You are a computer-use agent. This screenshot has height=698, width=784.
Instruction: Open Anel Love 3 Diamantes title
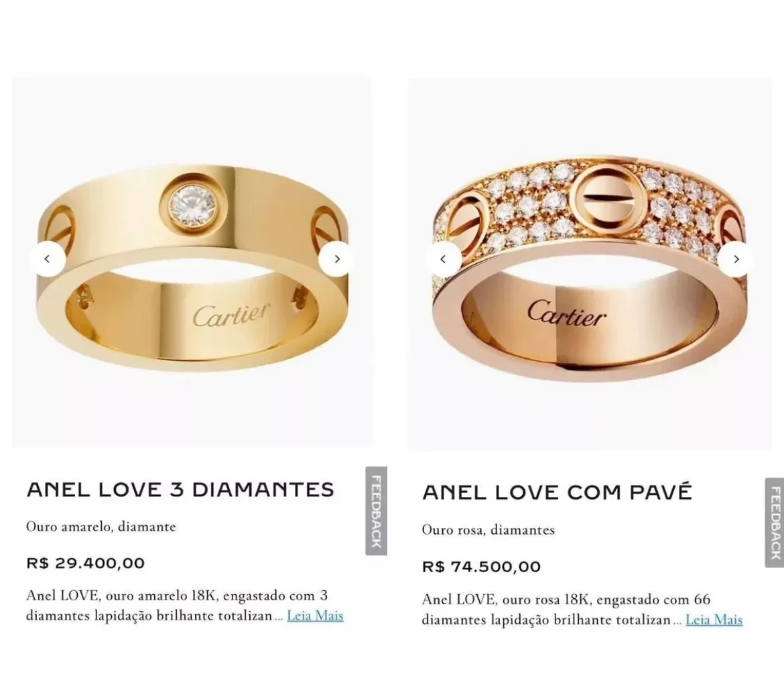180,490
